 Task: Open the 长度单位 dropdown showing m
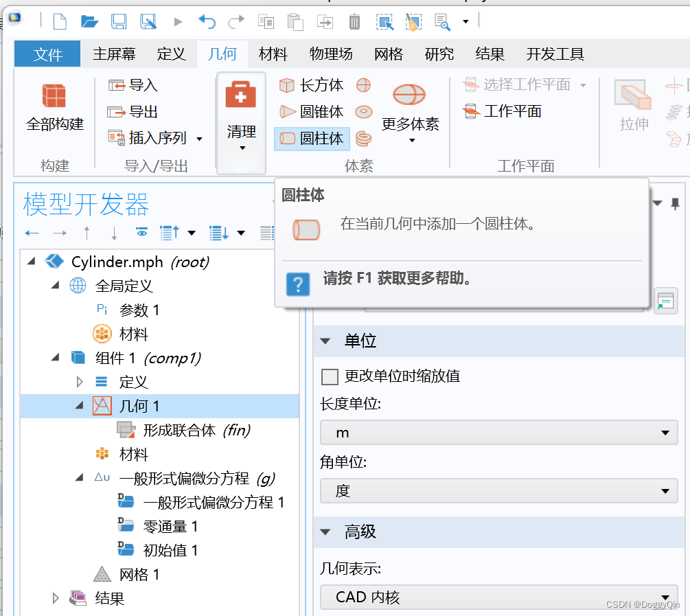(498, 433)
